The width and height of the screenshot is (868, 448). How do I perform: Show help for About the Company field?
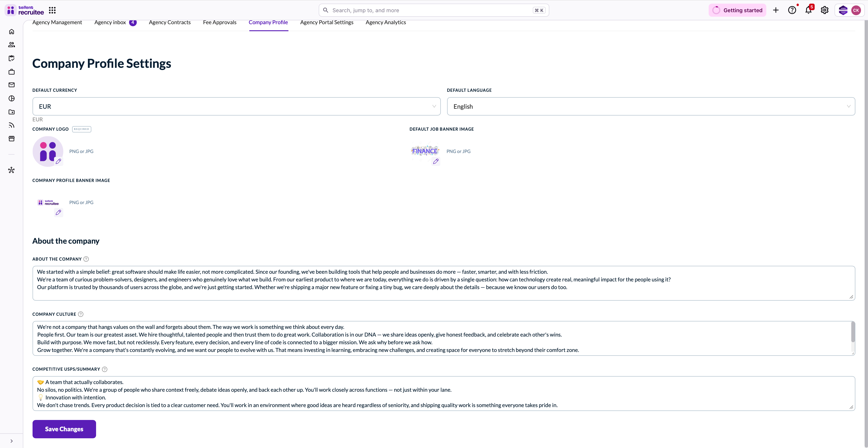click(86, 259)
